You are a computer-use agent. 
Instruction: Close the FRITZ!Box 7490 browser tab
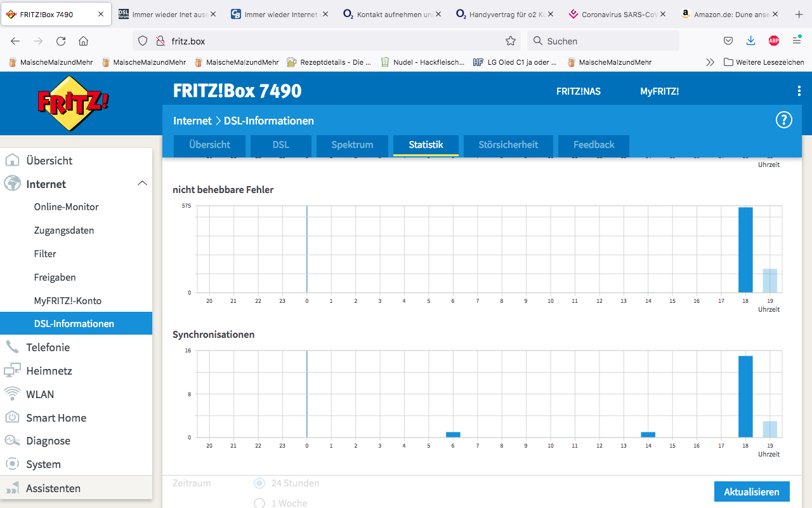(x=101, y=14)
